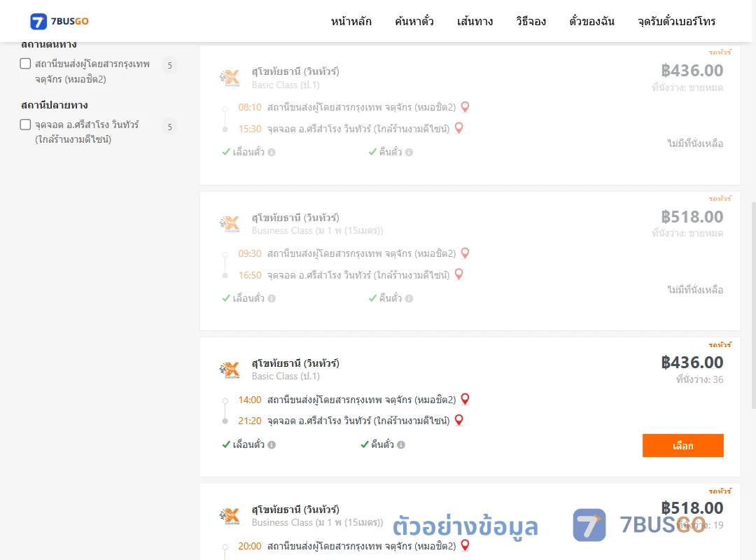Viewport: 756px width, 560px height.
Task: Click the page's vertical scrollbar
Action: click(x=753, y=305)
